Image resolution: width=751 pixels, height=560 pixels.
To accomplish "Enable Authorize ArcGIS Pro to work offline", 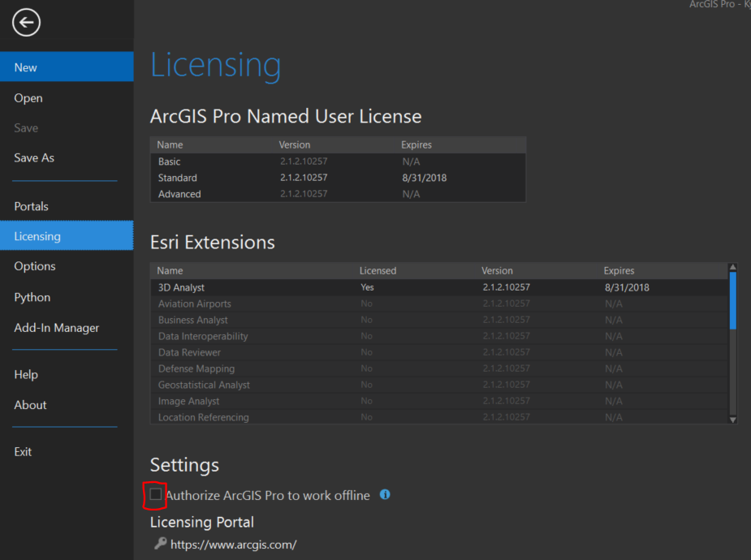I will [156, 494].
